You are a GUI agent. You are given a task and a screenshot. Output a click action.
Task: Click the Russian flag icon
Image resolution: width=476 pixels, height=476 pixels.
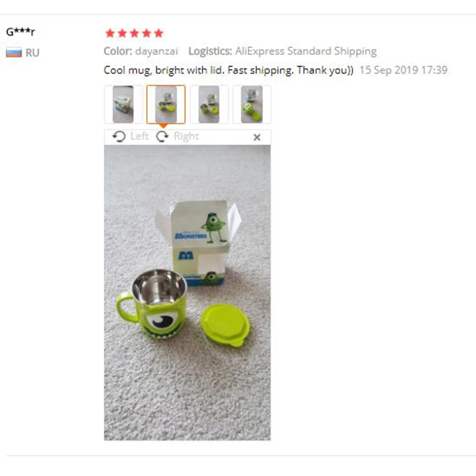[14, 52]
